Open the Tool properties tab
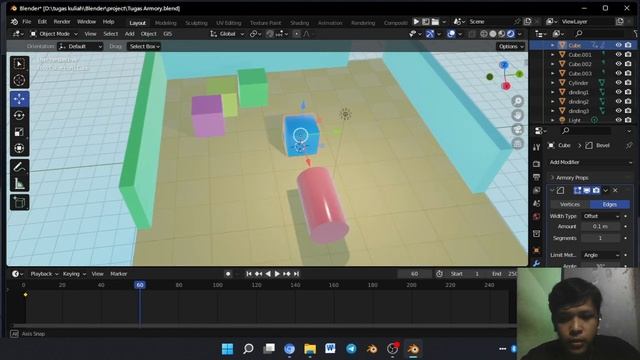640x360 pixels. point(536,147)
